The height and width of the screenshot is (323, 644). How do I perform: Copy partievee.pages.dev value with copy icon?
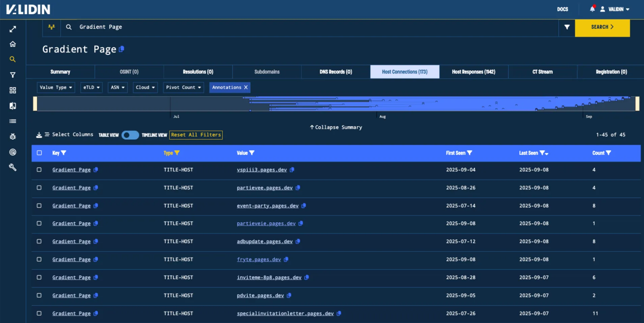click(298, 188)
